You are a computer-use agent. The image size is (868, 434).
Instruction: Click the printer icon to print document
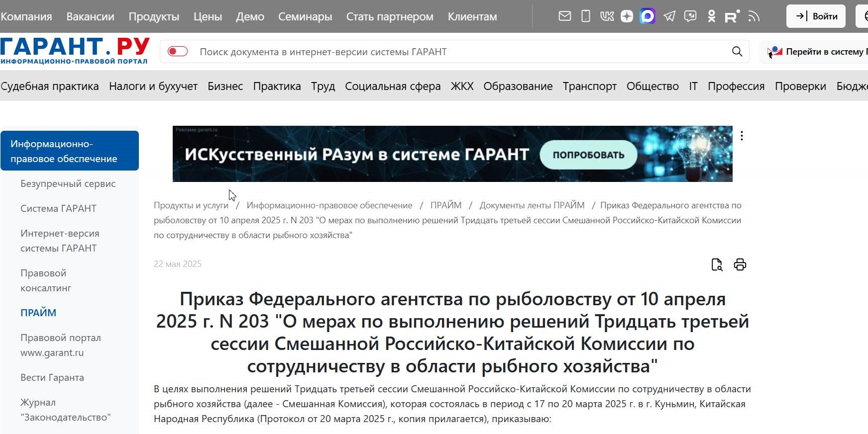pos(740,264)
